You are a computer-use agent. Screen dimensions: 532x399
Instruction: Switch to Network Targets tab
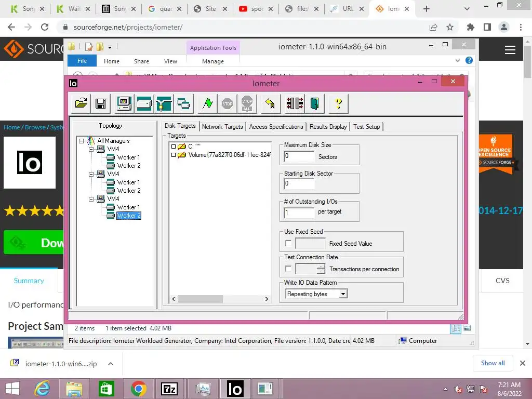(x=222, y=127)
